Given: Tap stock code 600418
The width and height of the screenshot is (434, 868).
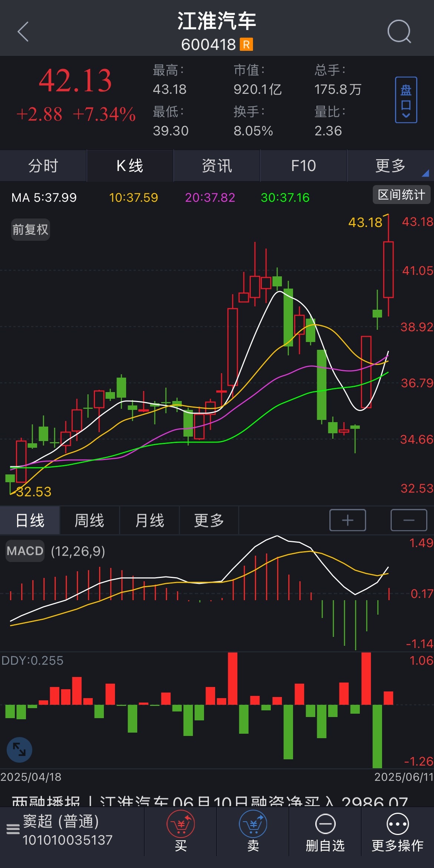Looking at the screenshot, I should point(208,45).
